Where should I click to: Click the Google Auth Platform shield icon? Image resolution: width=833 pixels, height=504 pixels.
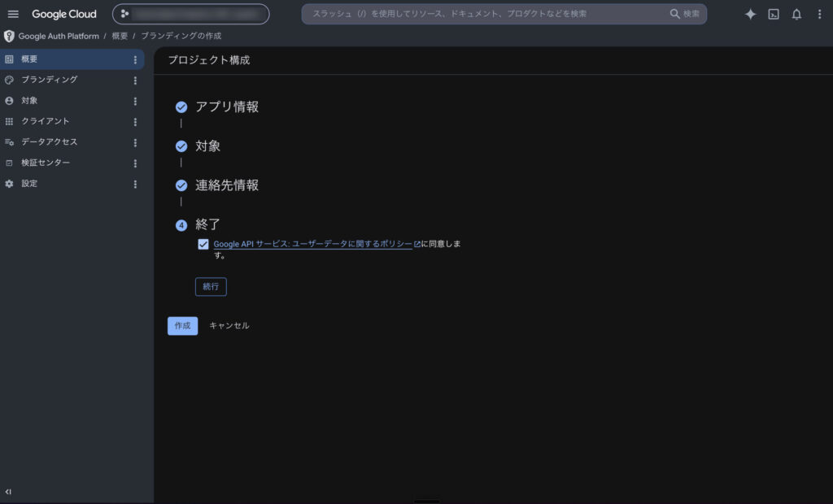tap(9, 36)
